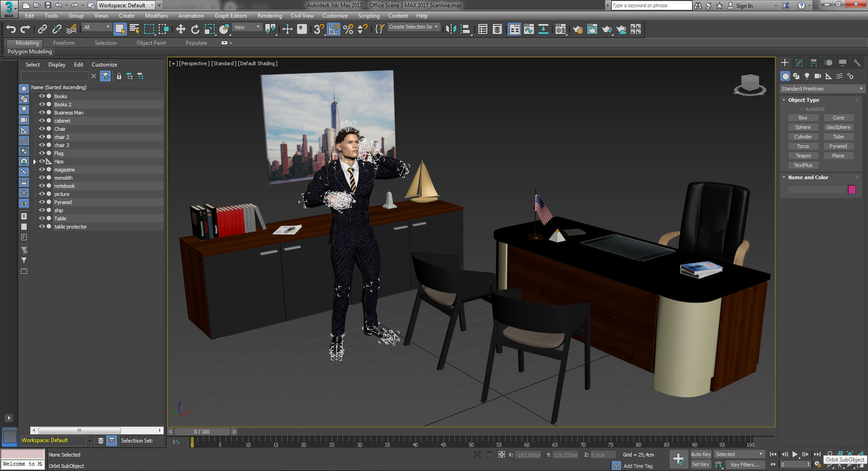Screen dimensions: 868x471
Task: Choose the Select and Move tool
Action: tap(180, 29)
